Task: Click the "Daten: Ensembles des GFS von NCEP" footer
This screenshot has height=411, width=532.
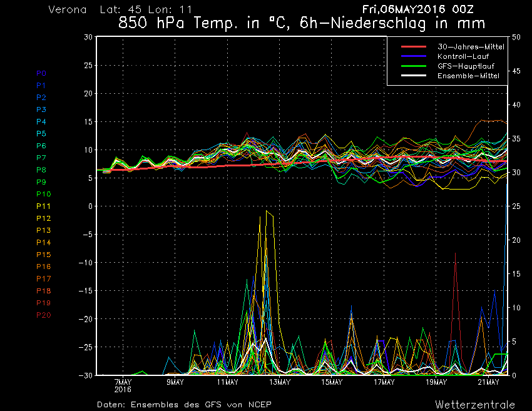Action: (184, 405)
